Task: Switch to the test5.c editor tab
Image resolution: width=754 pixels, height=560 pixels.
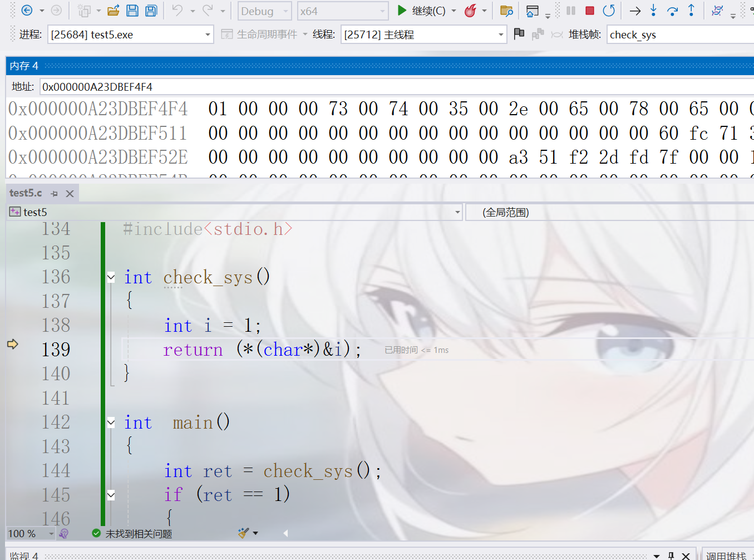Action: pyautogui.click(x=26, y=193)
